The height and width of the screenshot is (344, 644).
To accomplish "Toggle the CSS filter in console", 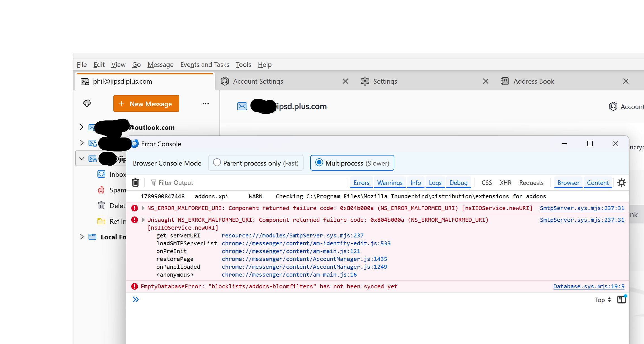I will (x=487, y=183).
